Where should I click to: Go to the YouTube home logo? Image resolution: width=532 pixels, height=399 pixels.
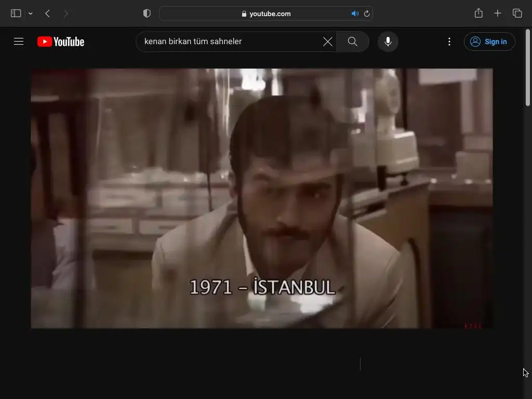[x=61, y=42]
